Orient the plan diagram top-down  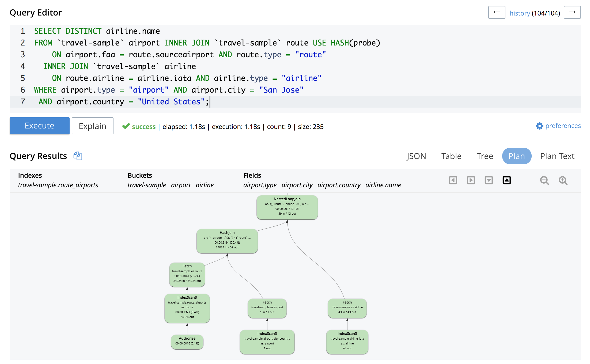(489, 181)
